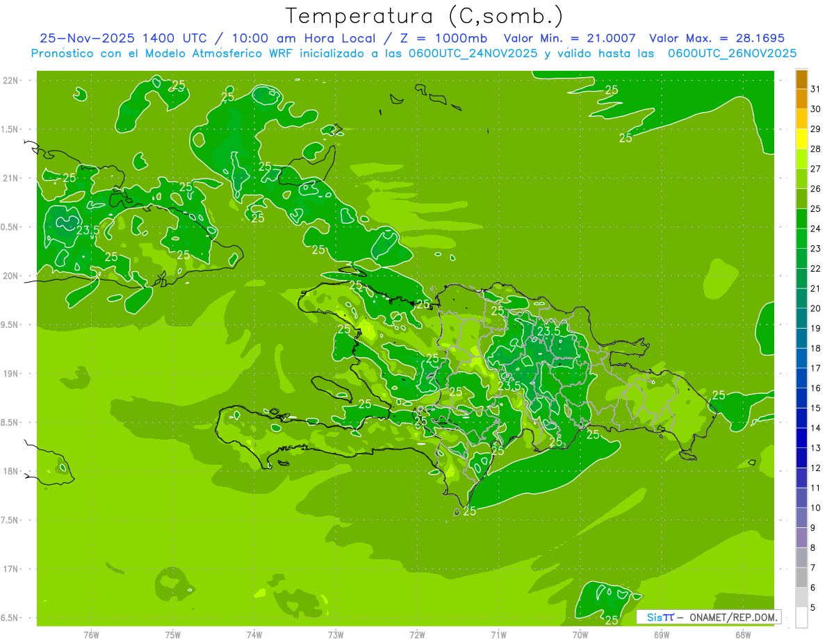Click the "20N" latitude axis label
Image resolution: width=834 pixels, height=644 pixels.
[10, 276]
